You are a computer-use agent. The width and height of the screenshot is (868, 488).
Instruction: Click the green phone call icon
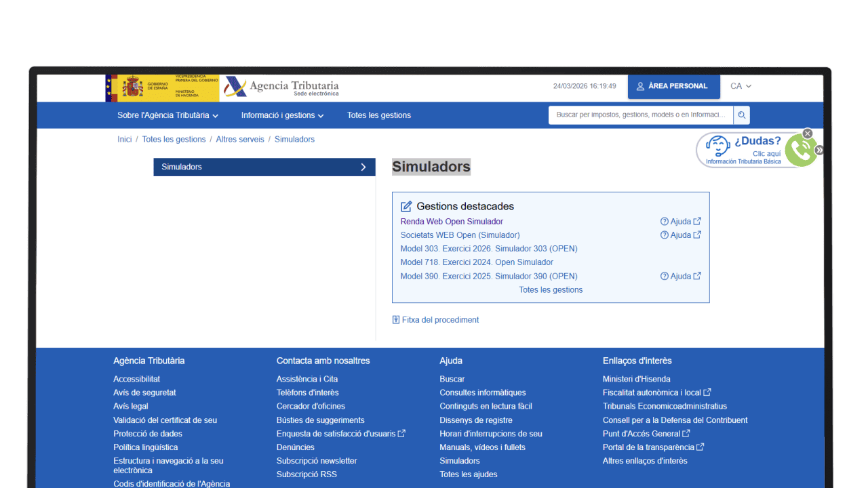tap(801, 152)
